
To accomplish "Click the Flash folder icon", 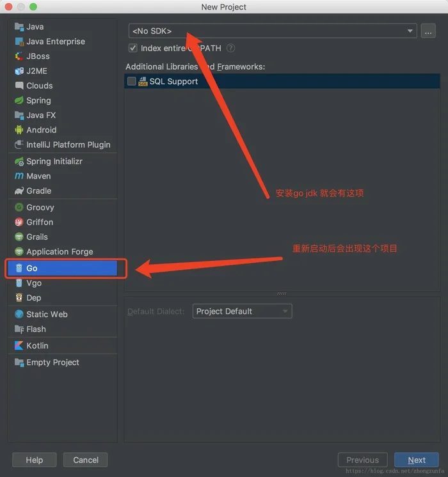I will coord(19,329).
